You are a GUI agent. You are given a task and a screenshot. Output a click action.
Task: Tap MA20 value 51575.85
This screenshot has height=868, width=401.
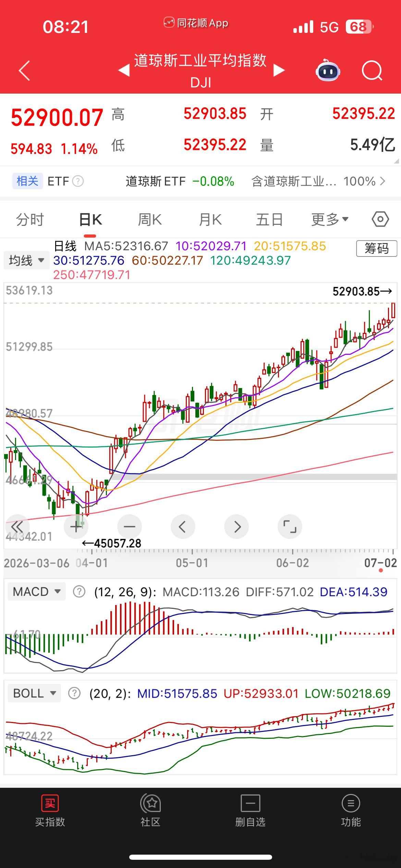pyautogui.click(x=290, y=246)
